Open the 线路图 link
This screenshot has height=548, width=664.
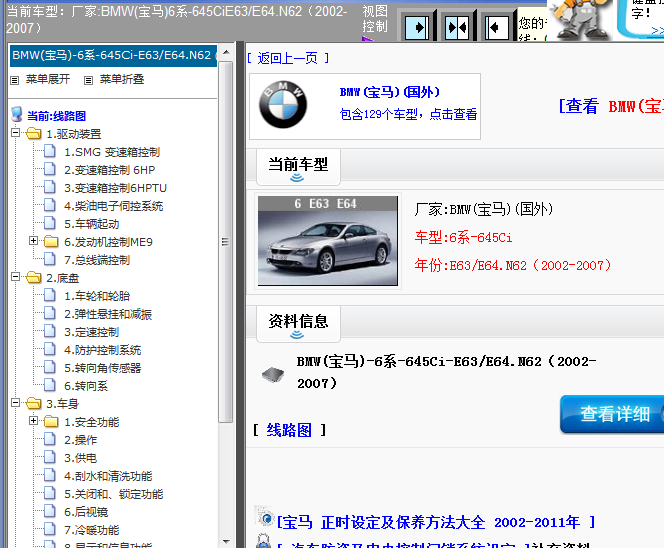pyautogui.click(x=289, y=430)
